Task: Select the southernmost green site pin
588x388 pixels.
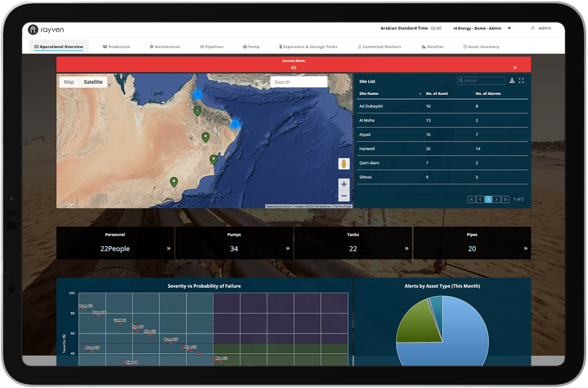Action: click(x=174, y=182)
